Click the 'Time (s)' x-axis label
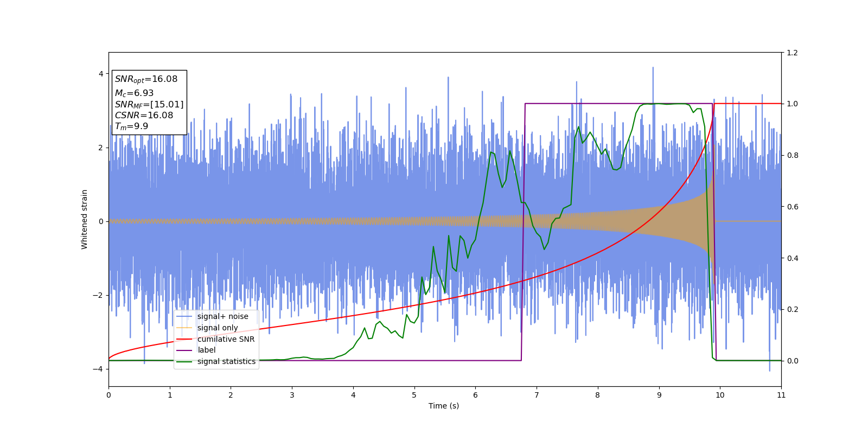This screenshot has height=434, width=868. pos(444,406)
